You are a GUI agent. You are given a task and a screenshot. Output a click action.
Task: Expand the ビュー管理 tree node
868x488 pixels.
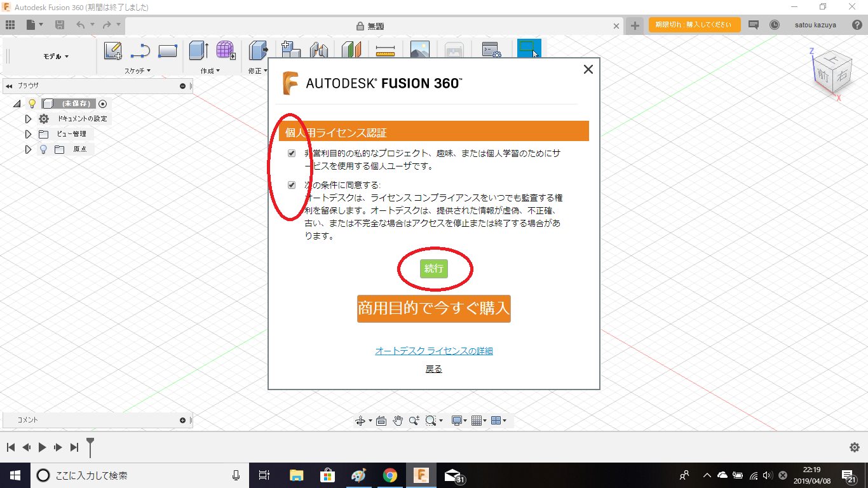(x=28, y=134)
